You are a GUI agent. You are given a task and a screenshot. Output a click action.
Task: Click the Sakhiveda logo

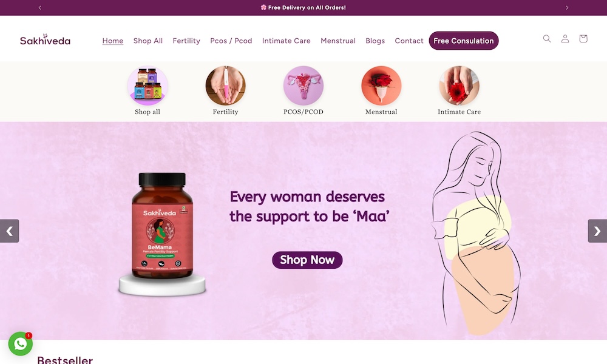point(45,39)
